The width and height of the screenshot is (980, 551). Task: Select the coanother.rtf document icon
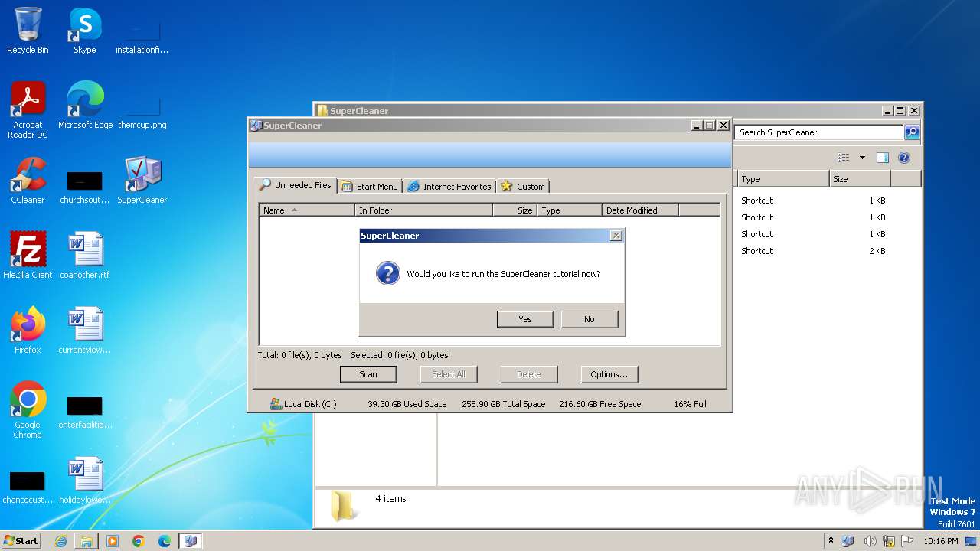pyautogui.click(x=84, y=256)
